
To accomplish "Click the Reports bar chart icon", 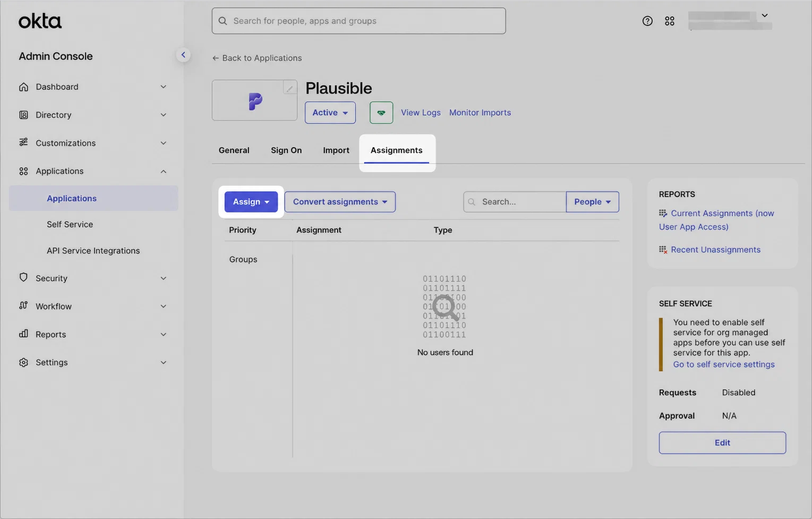I will coord(23,334).
